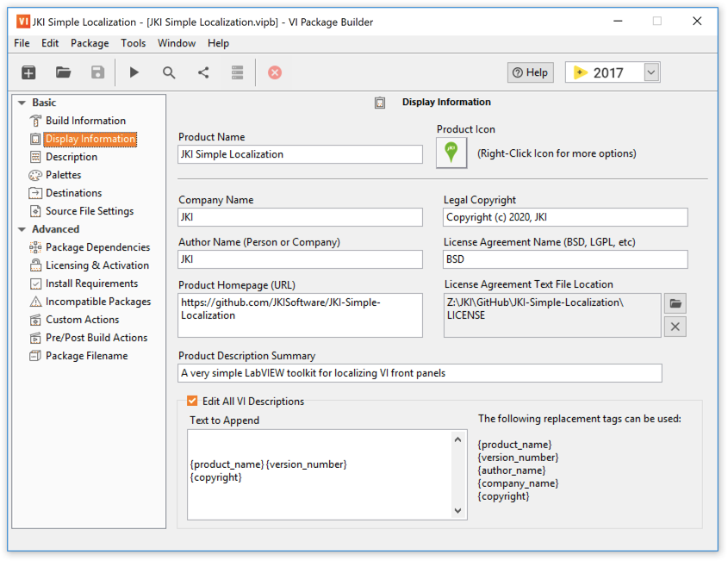Click the Display Information header icon
Viewport: 728px width, 561px height.
(x=380, y=103)
